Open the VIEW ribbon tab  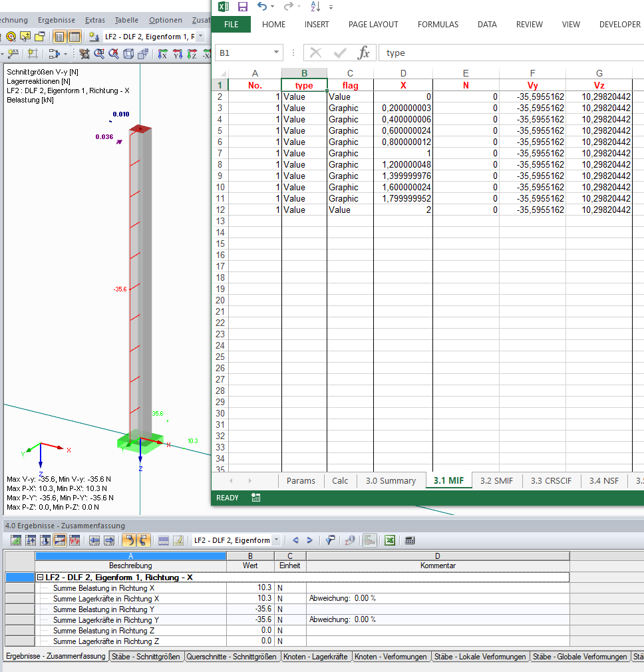coord(571,25)
